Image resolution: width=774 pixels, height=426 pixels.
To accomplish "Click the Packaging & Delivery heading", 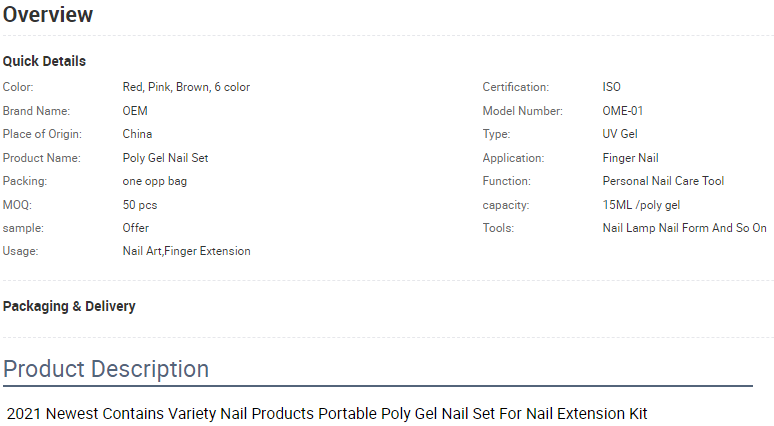I will (69, 307).
